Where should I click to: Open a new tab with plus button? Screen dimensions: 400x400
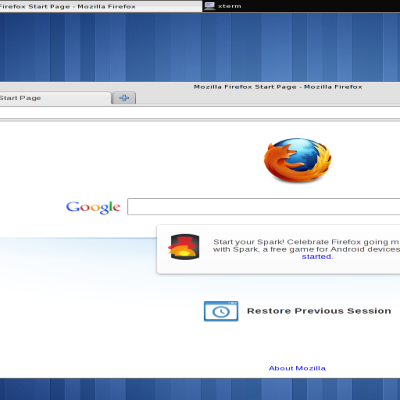tap(124, 98)
